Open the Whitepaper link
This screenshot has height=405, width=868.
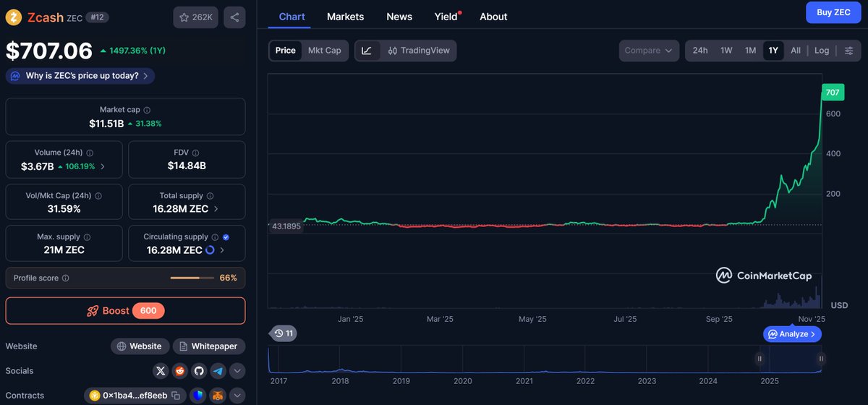click(x=208, y=346)
